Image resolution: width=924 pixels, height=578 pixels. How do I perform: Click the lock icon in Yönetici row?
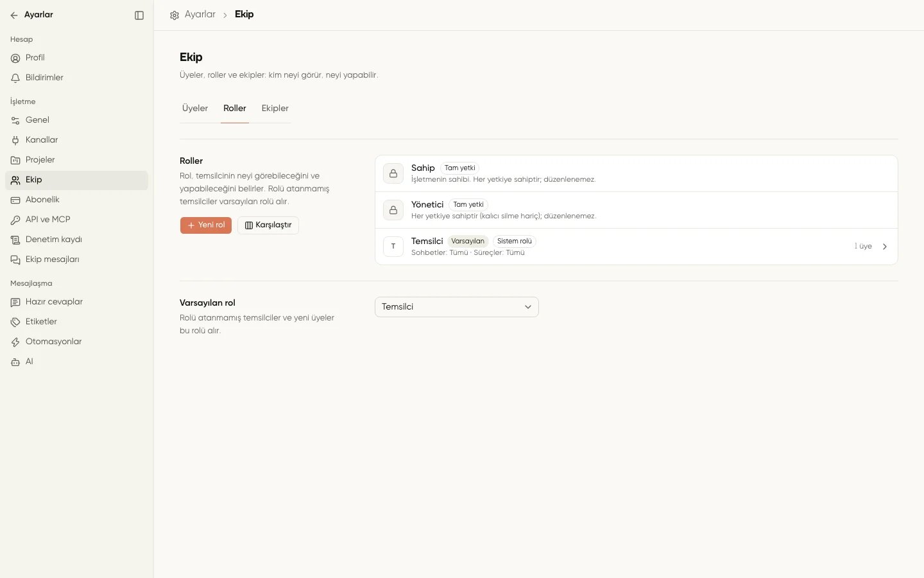click(x=393, y=210)
